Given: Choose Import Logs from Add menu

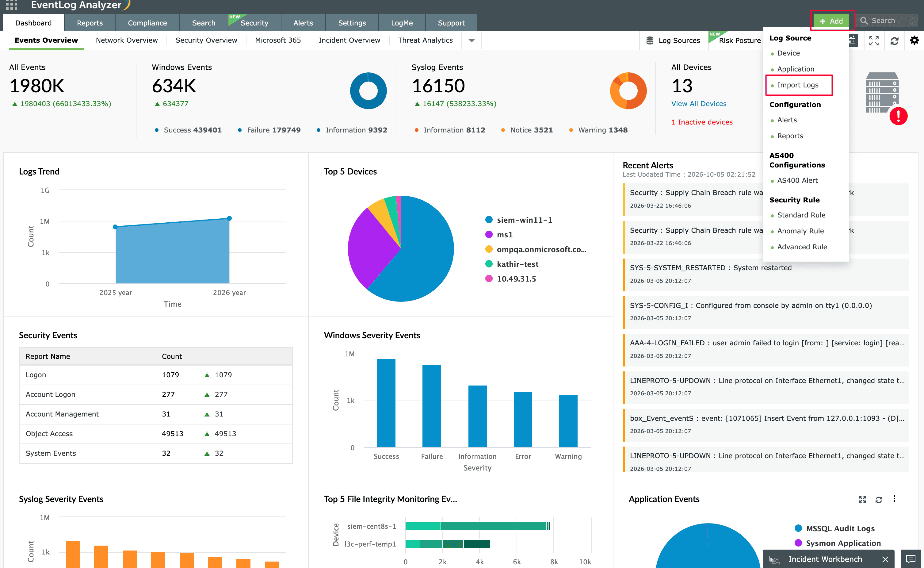Looking at the screenshot, I should [x=798, y=85].
